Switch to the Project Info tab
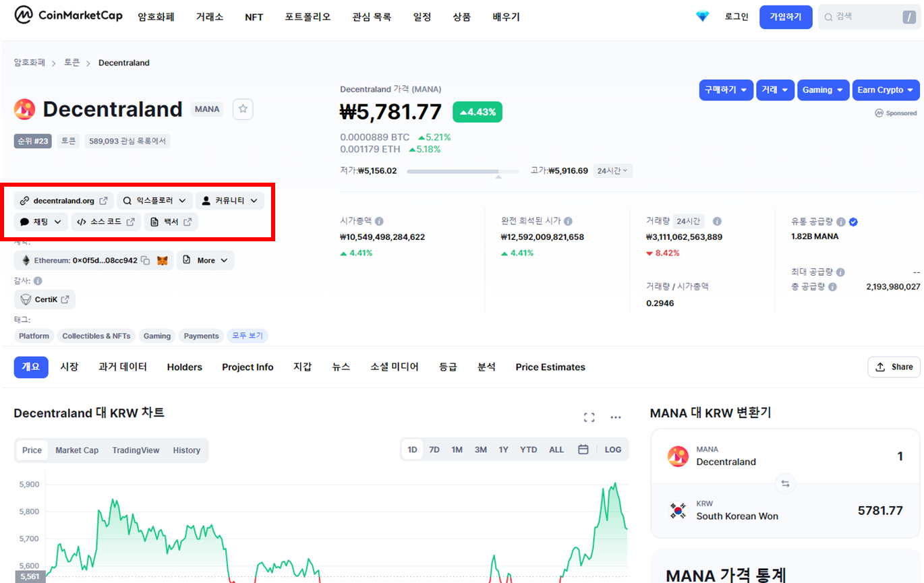This screenshot has height=583, width=924. coord(248,367)
